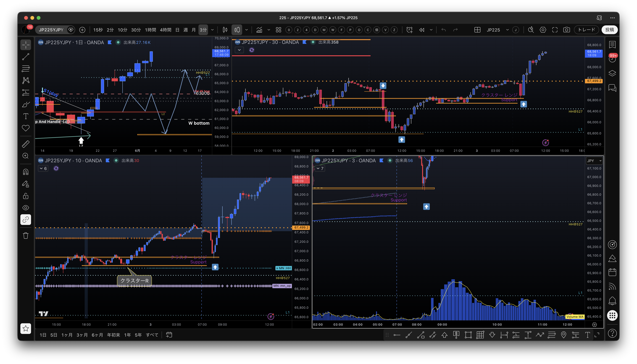Select the pattern drawing tool
The height and width of the screenshot is (364, 637).
26,80
